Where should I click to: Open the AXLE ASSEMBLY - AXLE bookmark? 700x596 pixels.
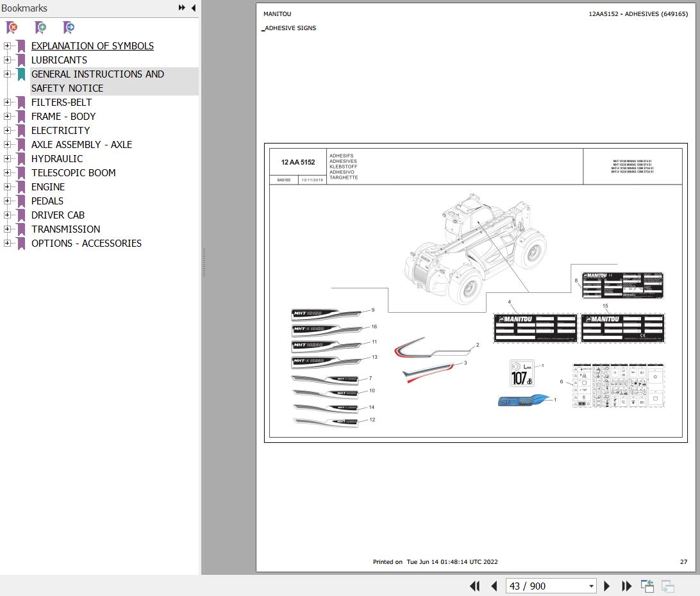[x=81, y=145]
